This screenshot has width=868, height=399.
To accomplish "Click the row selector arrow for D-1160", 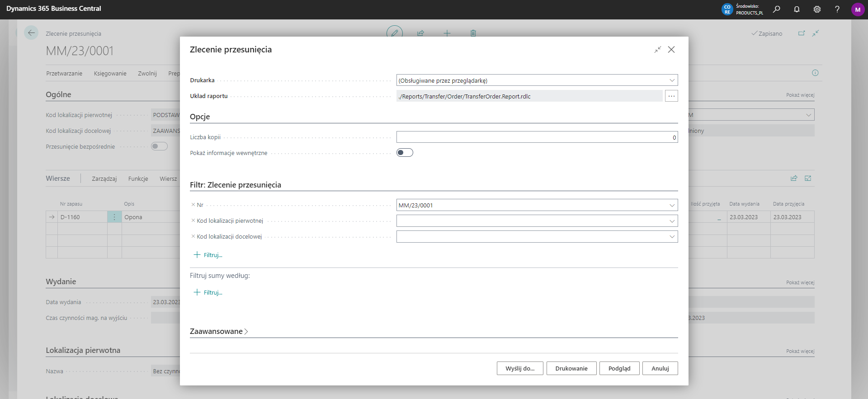I will tap(52, 217).
